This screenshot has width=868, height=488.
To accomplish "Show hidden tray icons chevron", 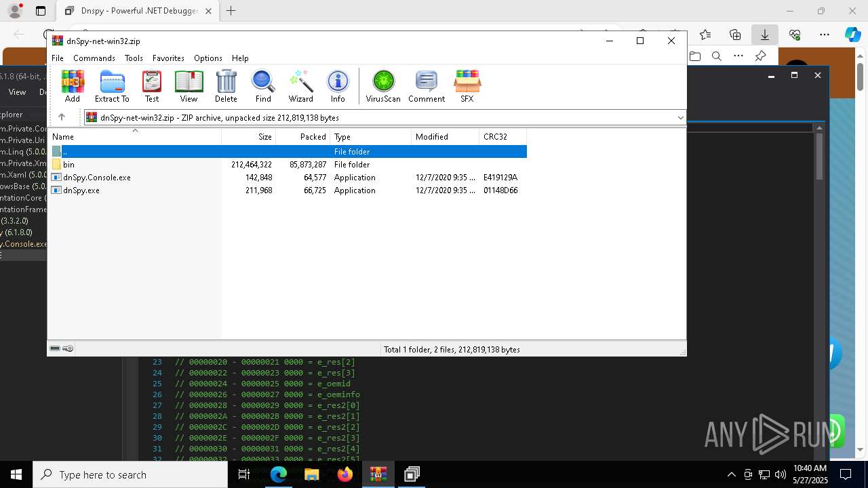I will pos(731,474).
